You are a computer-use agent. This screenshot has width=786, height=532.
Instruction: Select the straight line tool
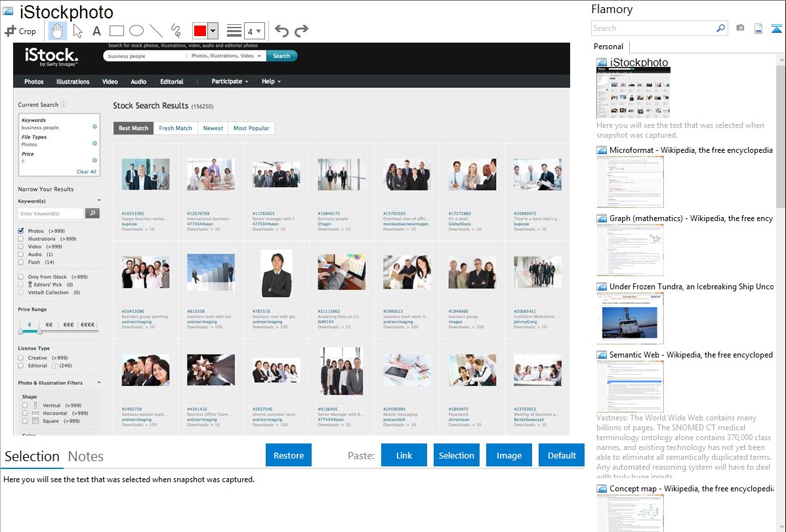pyautogui.click(x=156, y=31)
